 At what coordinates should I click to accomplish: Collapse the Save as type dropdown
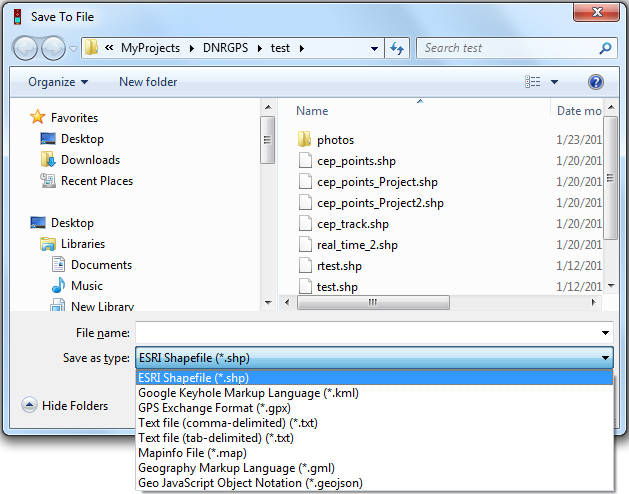tap(605, 358)
